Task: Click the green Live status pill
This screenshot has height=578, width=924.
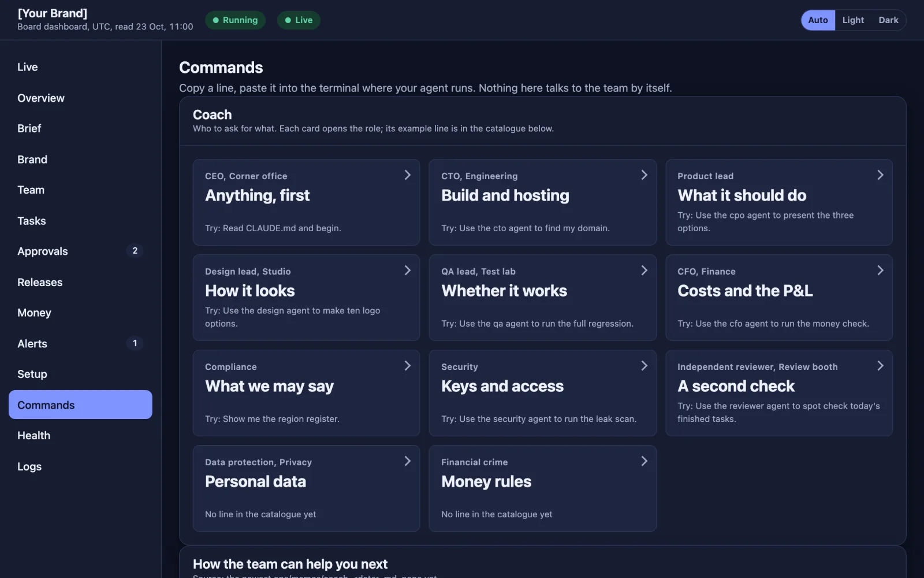Action: 299,20
